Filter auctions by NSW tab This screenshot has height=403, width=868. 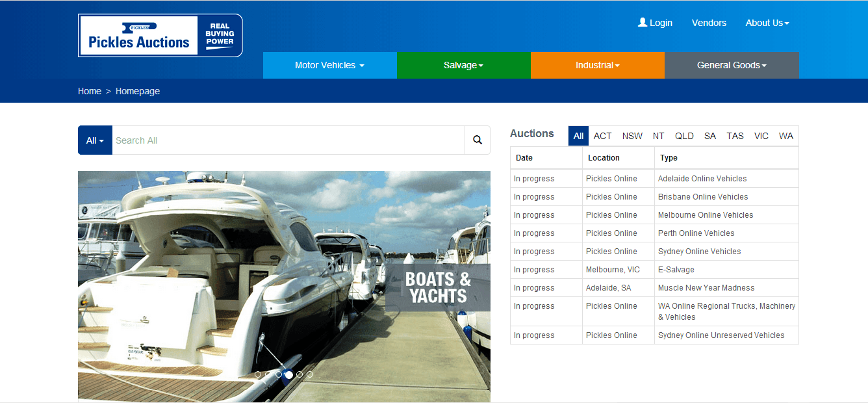(x=632, y=136)
